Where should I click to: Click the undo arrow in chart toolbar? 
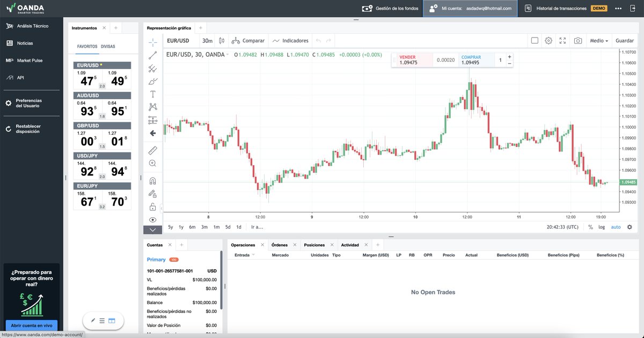(x=318, y=41)
